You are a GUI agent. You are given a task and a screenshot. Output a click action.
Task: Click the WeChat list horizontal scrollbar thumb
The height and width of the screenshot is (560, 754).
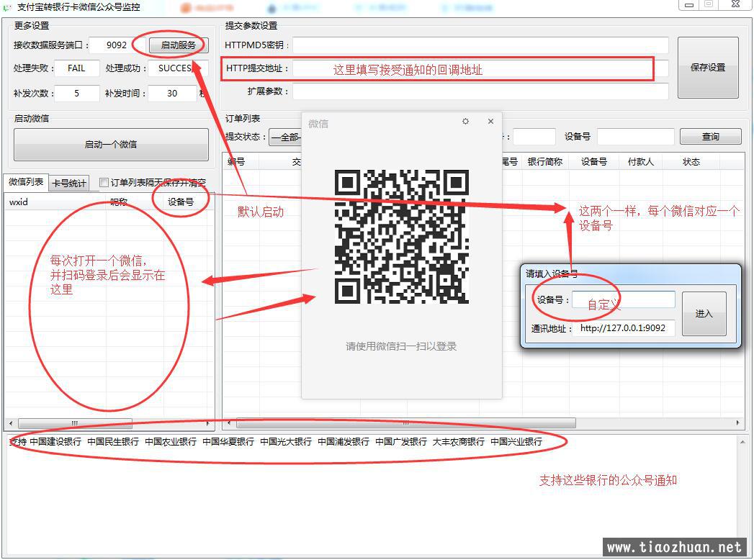[x=75, y=423]
